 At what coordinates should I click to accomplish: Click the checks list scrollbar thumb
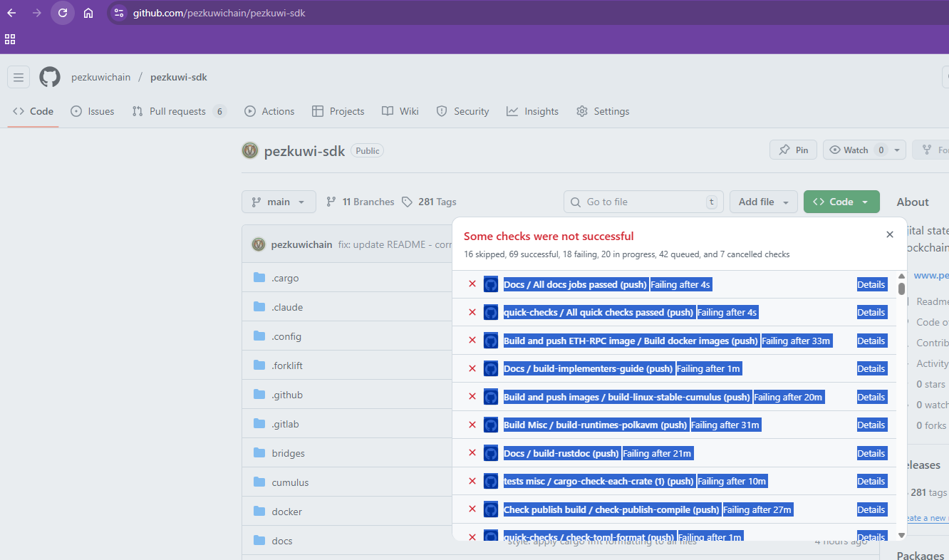pyautogui.click(x=901, y=289)
